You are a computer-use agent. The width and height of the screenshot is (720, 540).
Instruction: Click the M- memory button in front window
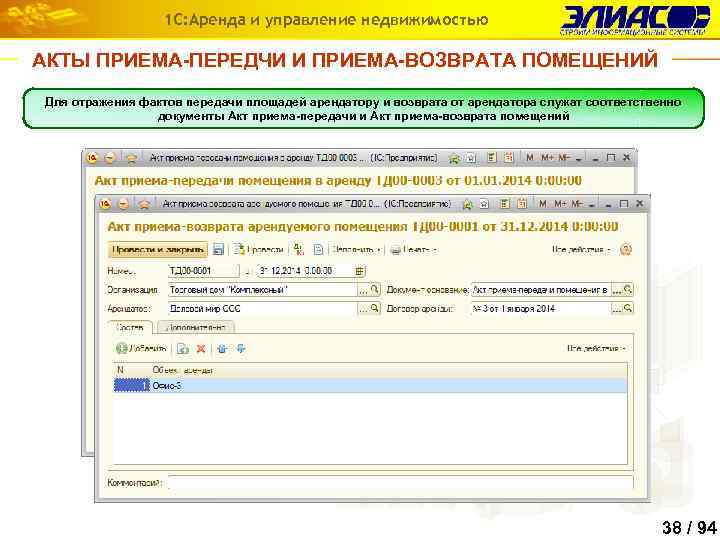576,203
